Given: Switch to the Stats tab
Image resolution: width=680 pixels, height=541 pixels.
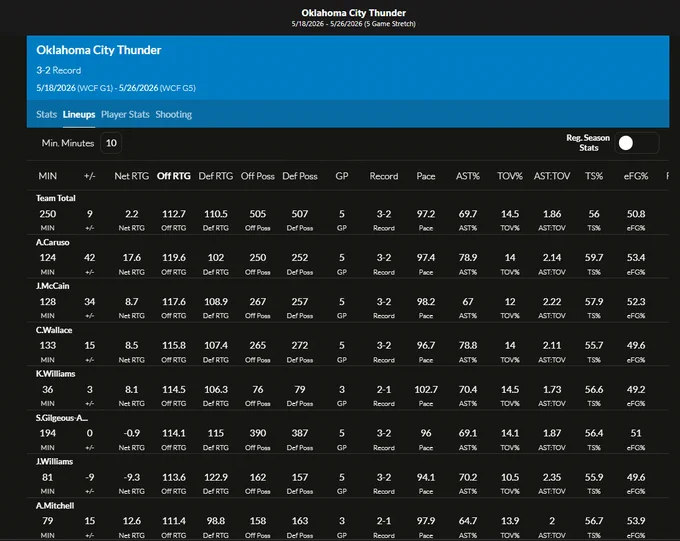Looking at the screenshot, I should click(46, 115).
